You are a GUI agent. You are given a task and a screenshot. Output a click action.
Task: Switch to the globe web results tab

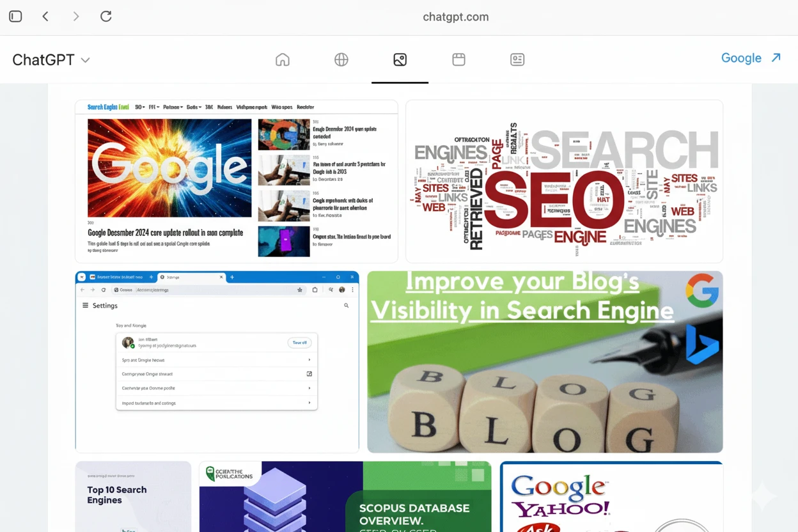pyautogui.click(x=341, y=59)
